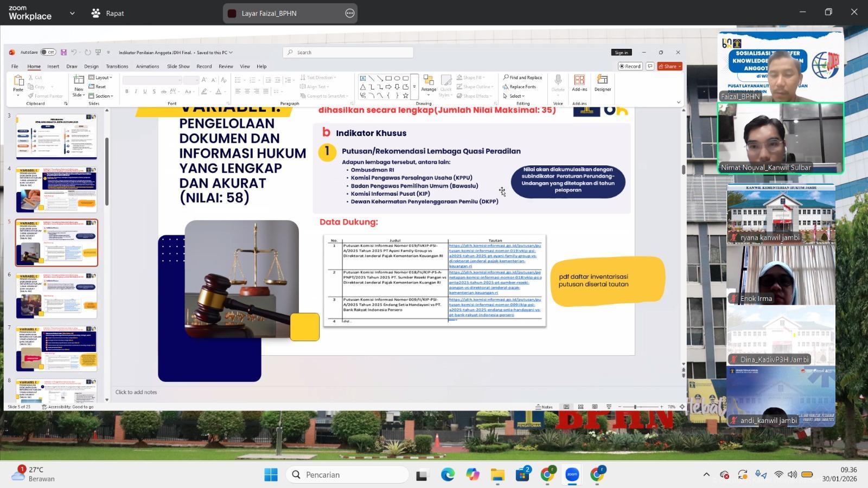Click Find and Replace
868x488 pixels.
pyautogui.click(x=522, y=78)
